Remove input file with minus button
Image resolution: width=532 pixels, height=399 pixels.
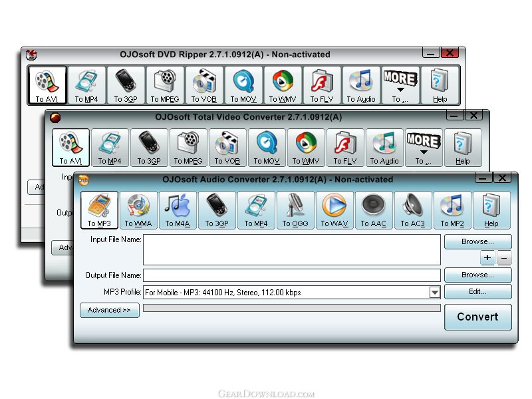point(504,258)
